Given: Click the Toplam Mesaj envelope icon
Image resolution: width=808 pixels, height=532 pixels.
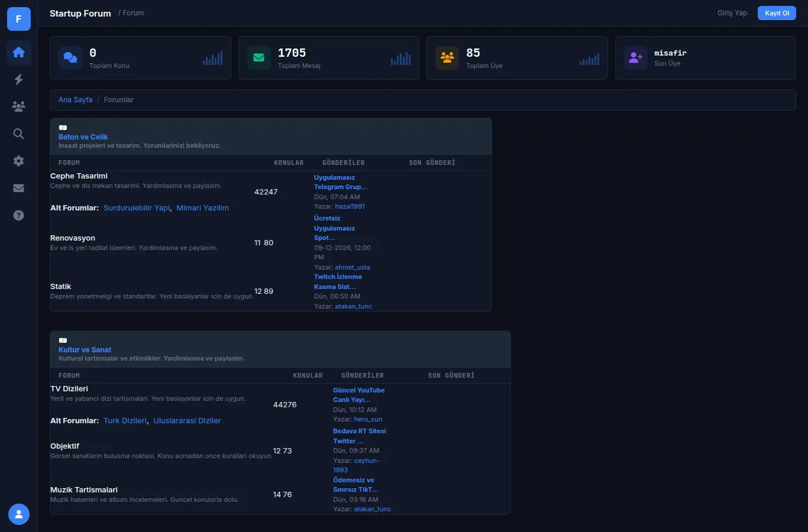Looking at the screenshot, I should click(258, 58).
